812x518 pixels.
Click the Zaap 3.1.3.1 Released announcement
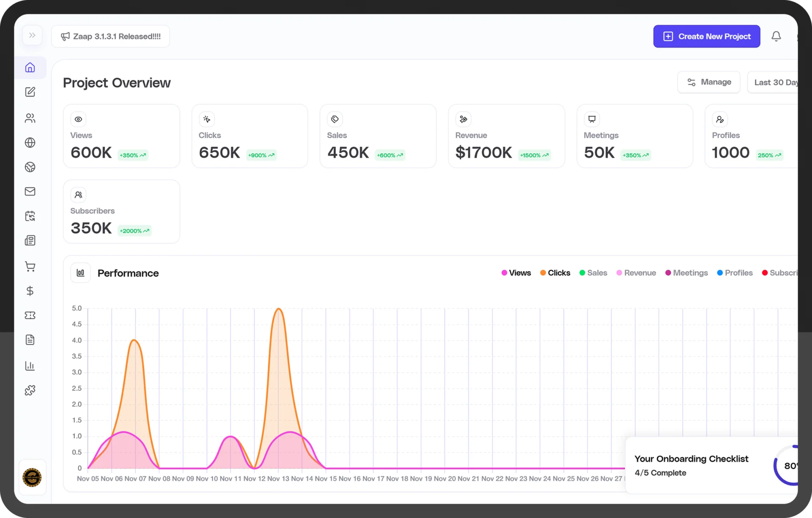coord(111,36)
